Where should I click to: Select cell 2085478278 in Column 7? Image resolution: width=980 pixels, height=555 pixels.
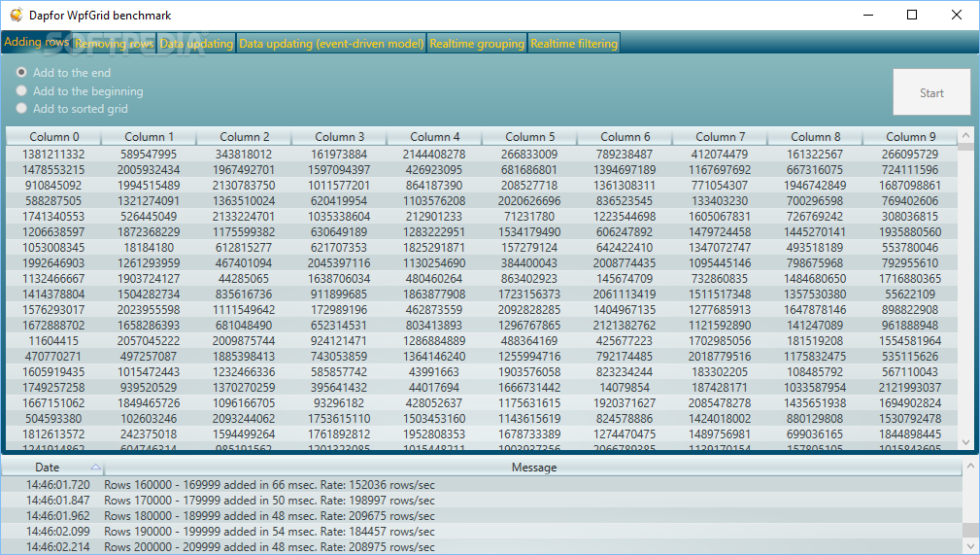click(x=720, y=403)
